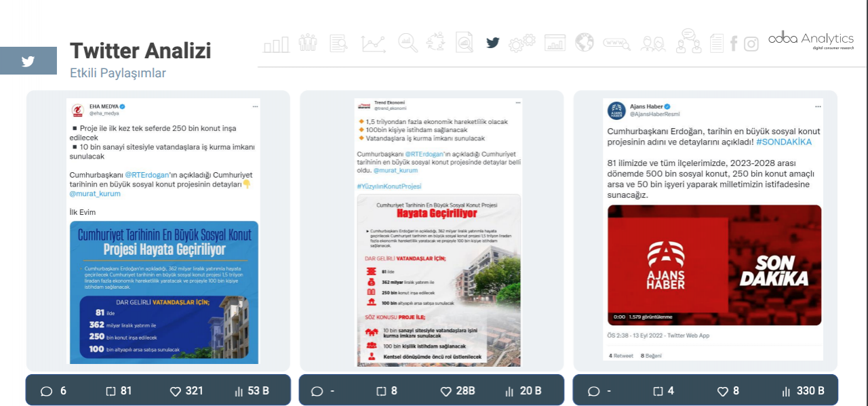This screenshot has width=868, height=406.
Task: Click the globe icon in the header
Action: (584, 43)
